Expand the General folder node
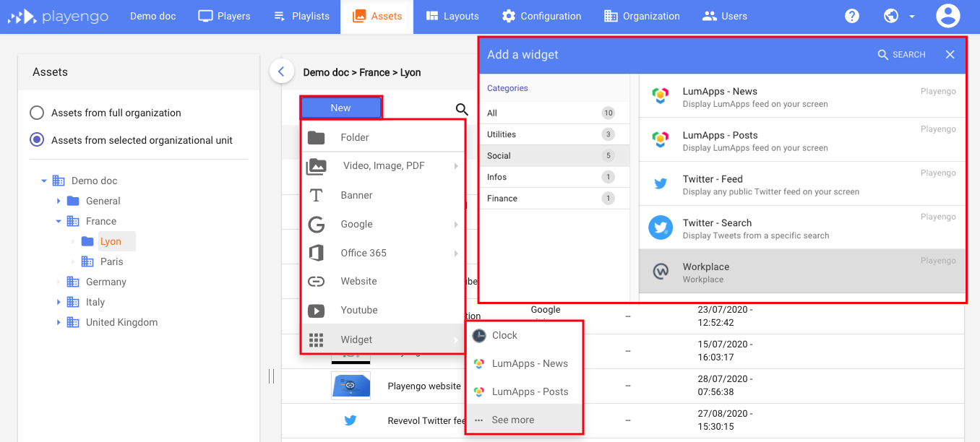Screen dimensions: 980x442 pyautogui.click(x=59, y=201)
